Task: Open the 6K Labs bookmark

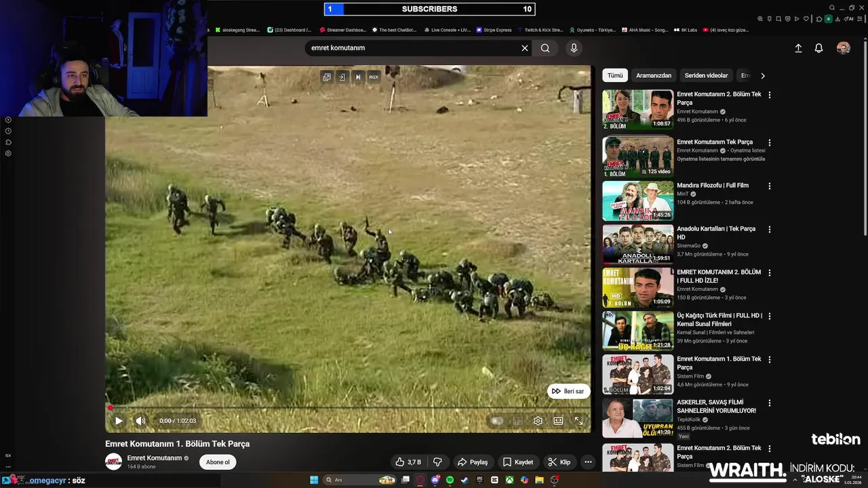Action: (685, 30)
